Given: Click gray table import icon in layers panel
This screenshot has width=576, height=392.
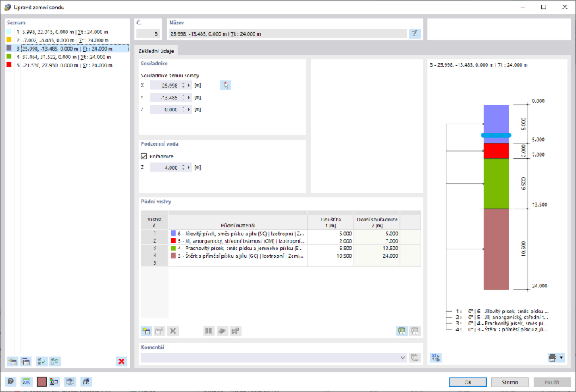Looking at the screenshot, I should pyautogui.click(x=415, y=331).
